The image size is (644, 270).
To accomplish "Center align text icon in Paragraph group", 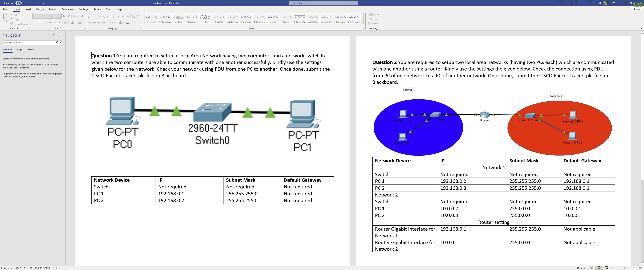I will pos(94,22).
